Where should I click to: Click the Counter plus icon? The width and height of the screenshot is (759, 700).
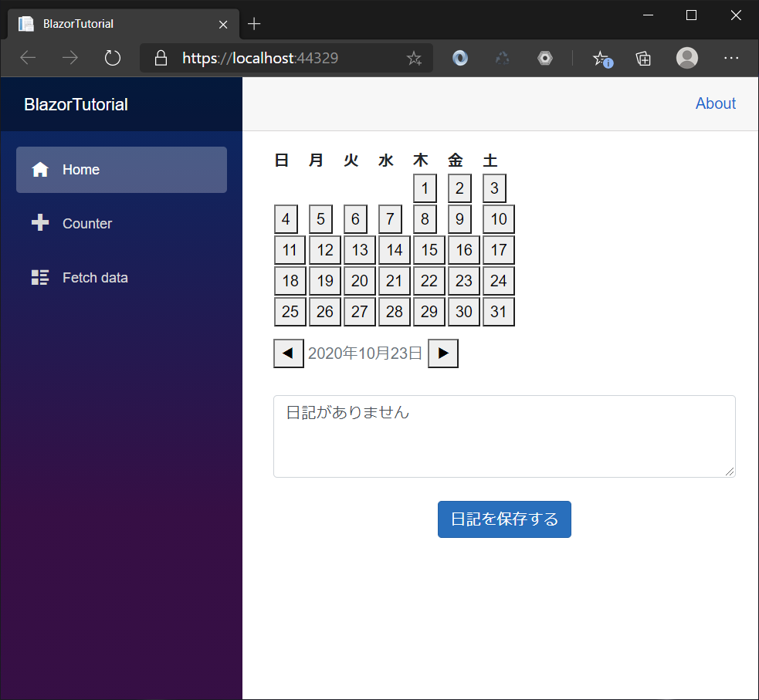point(40,222)
